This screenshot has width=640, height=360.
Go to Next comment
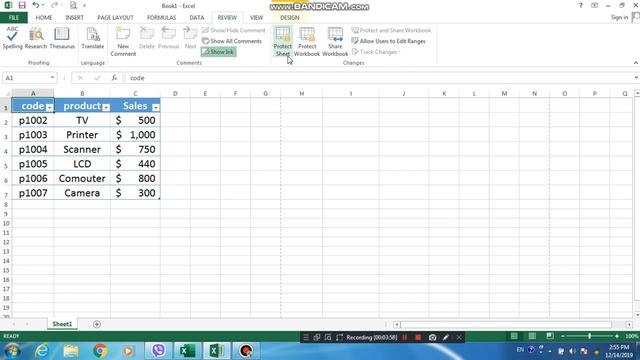coord(190,38)
